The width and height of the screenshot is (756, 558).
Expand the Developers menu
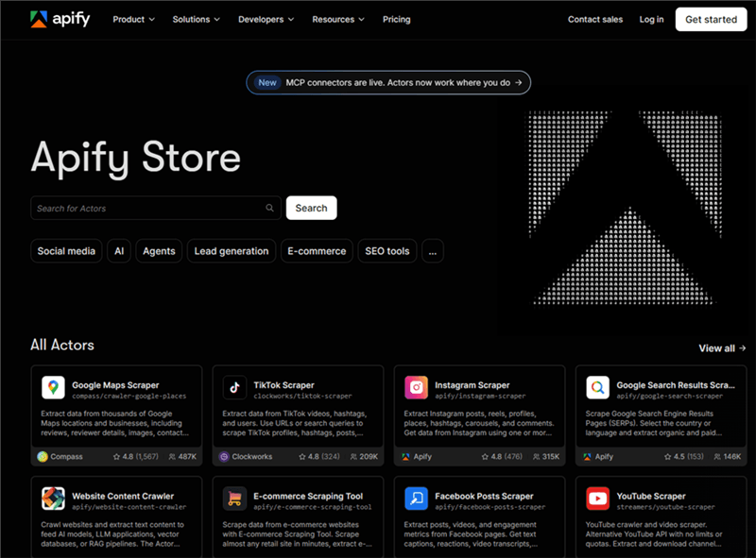[266, 19]
